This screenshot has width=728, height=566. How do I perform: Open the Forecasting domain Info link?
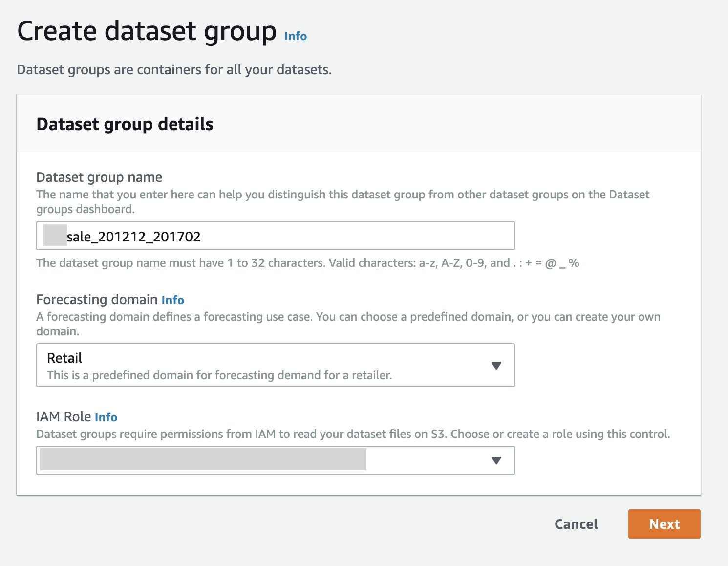(x=172, y=300)
